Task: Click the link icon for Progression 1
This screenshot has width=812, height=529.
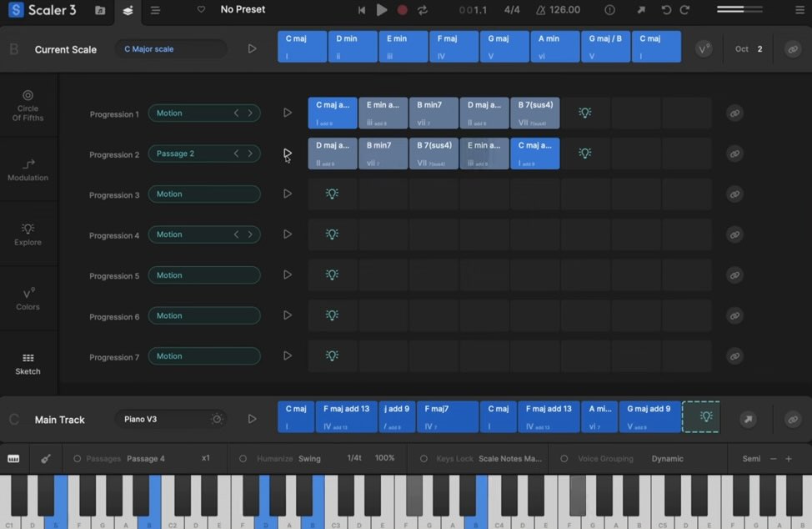Action: click(x=734, y=113)
